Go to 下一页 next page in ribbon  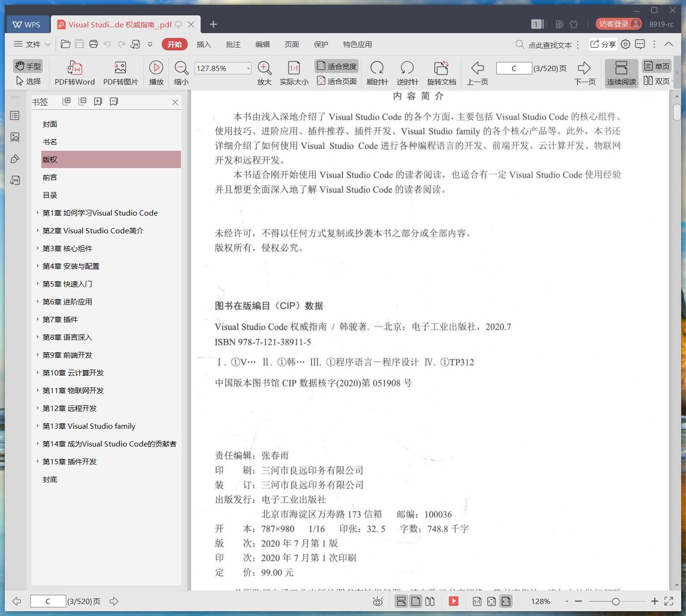585,73
